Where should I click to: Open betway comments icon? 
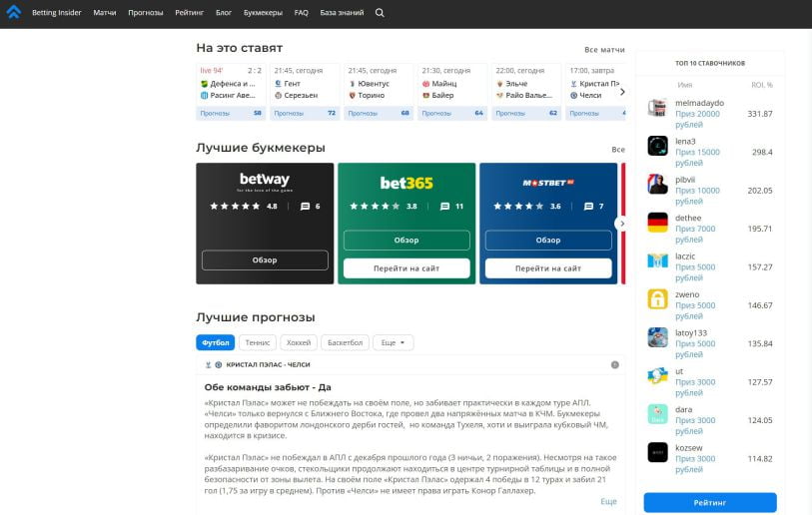click(305, 206)
